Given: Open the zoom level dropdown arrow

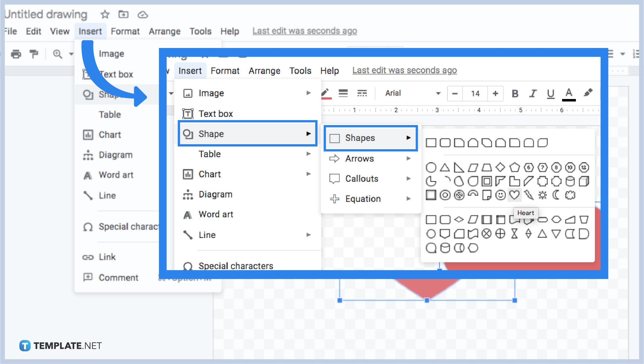Looking at the screenshot, I should (71, 54).
